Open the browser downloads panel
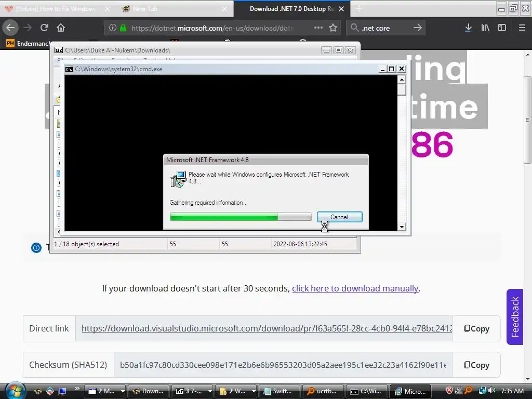This screenshot has height=399, width=532. pos(468,28)
